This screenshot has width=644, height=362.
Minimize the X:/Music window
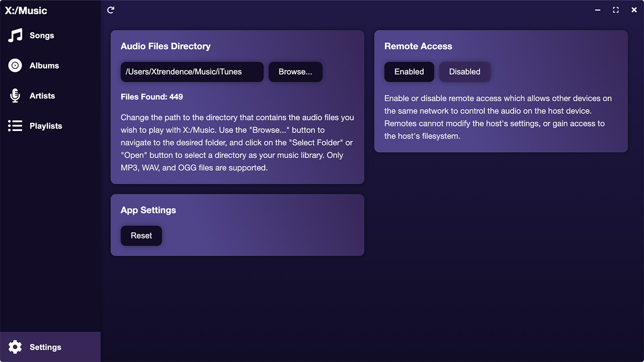[x=597, y=10]
